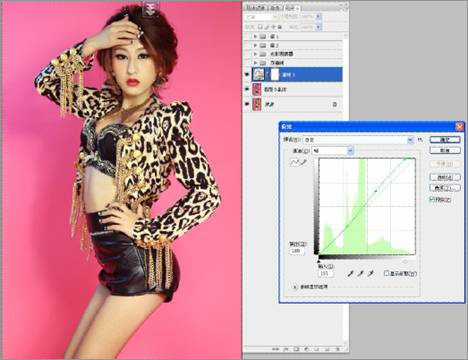Click the OK button in Curves dialog
Viewport: 468px width, 360px height.
(x=445, y=140)
